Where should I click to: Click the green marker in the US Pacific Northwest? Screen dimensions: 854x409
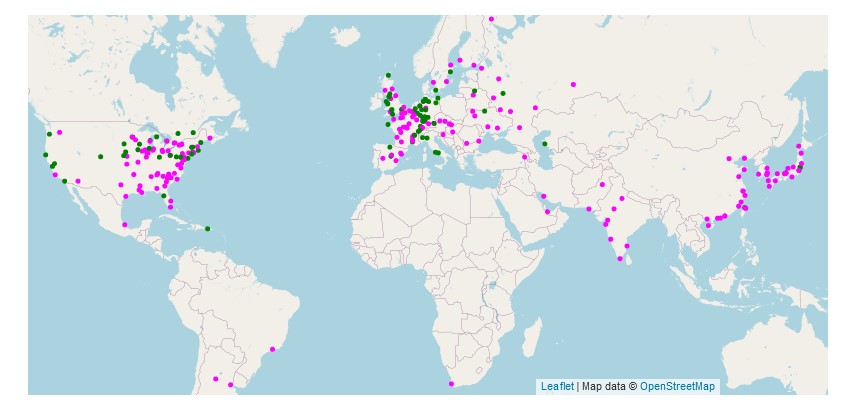48,132
